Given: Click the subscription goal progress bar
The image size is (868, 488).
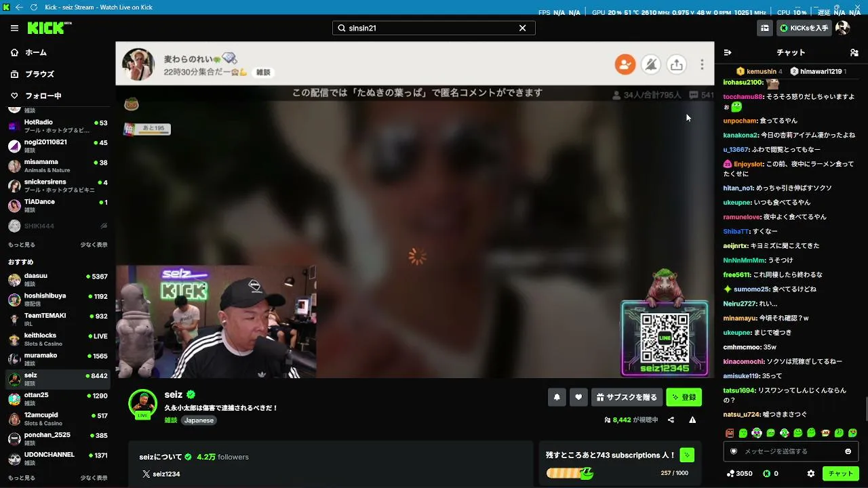Looking at the screenshot, I should (570, 473).
